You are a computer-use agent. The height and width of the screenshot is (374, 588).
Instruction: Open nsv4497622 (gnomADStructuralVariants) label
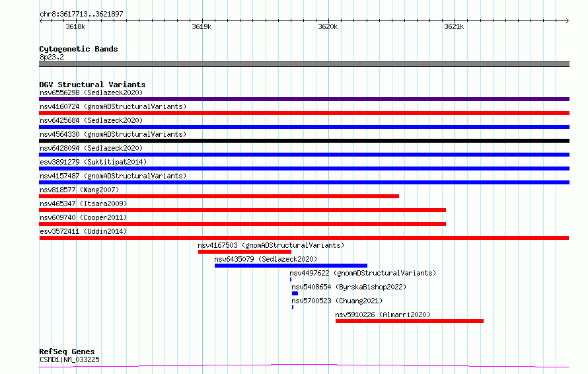point(363,273)
